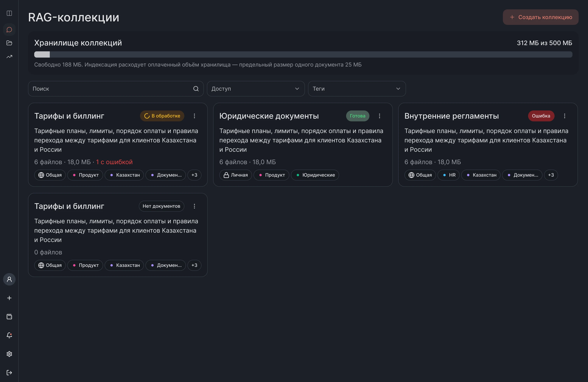
Task: Open the sidebar window icon above the bell
Action: pyautogui.click(x=9, y=316)
